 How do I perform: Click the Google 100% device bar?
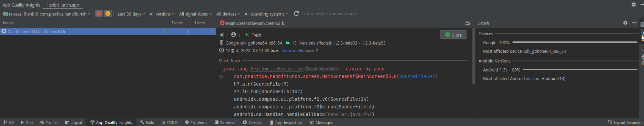point(575,42)
